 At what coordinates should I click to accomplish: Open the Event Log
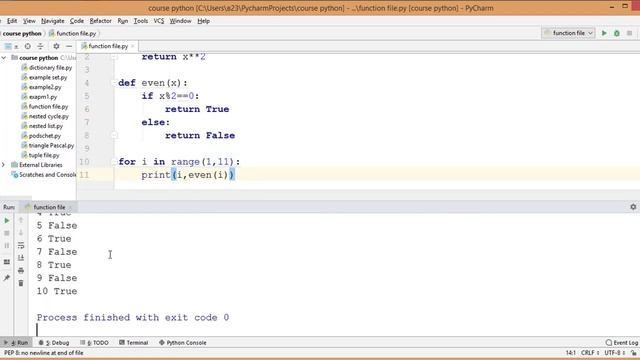pos(622,342)
